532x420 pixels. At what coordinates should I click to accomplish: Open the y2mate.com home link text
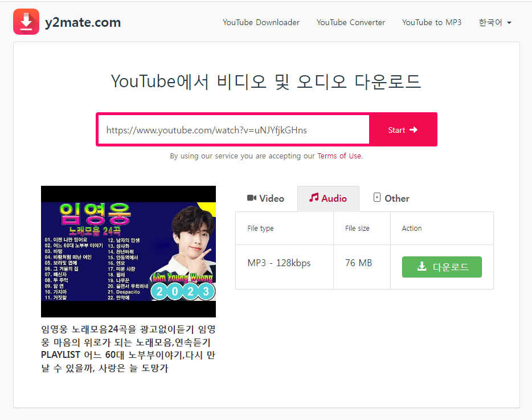coord(83,22)
